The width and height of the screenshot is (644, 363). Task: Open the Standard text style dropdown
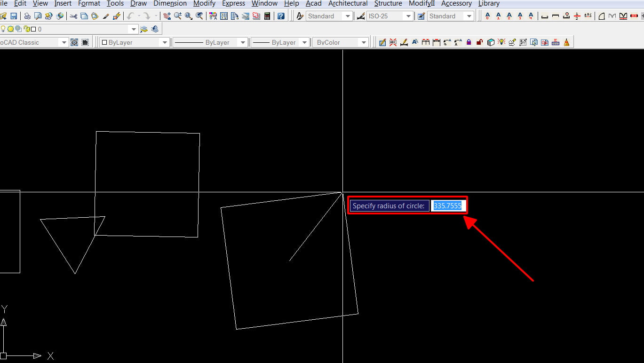[348, 16]
